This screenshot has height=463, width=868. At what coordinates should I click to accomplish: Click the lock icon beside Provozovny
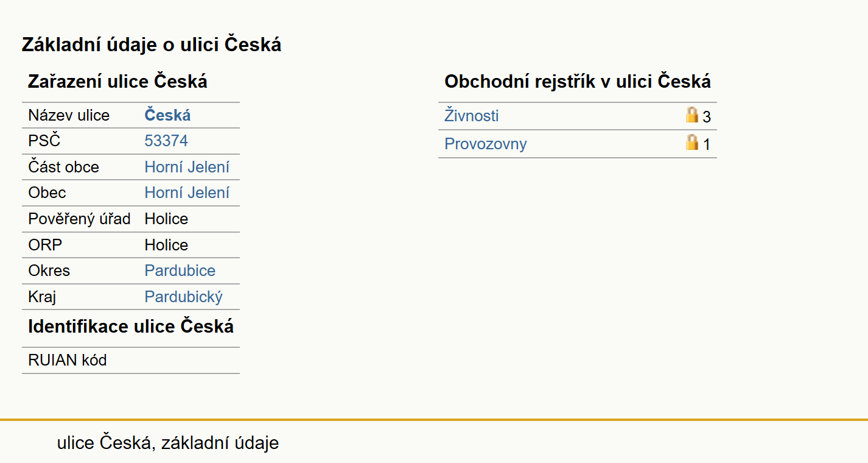point(692,143)
